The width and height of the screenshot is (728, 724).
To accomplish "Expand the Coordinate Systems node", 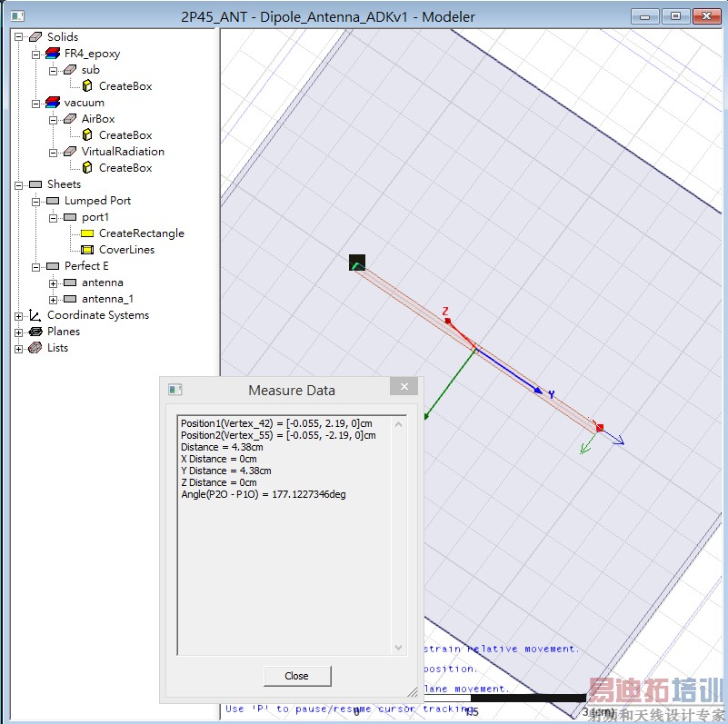I will click(x=19, y=315).
